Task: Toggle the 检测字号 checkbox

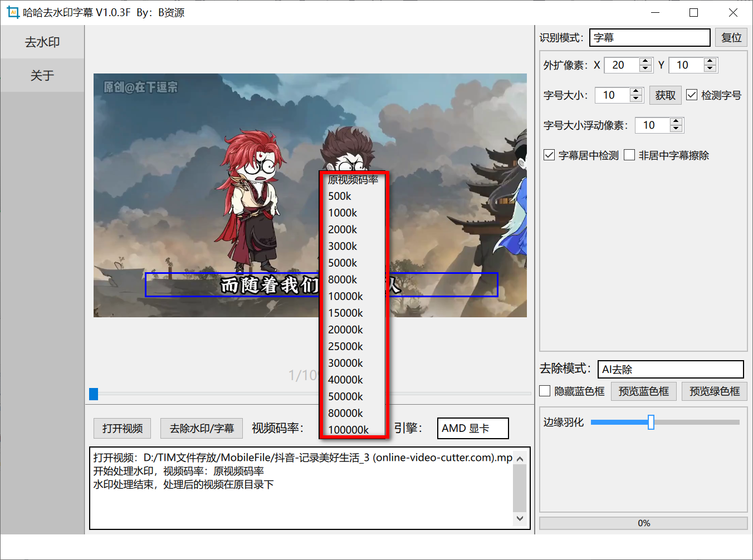Action: tap(692, 95)
